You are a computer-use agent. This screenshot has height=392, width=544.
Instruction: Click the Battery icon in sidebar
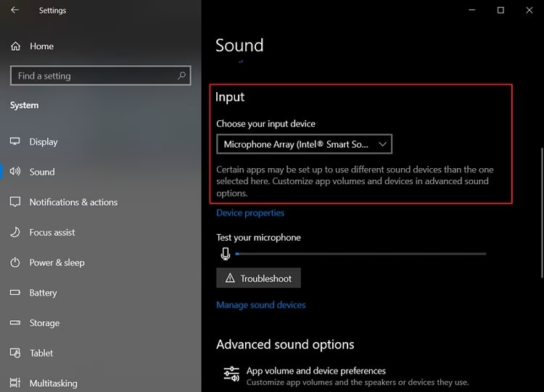(x=15, y=293)
